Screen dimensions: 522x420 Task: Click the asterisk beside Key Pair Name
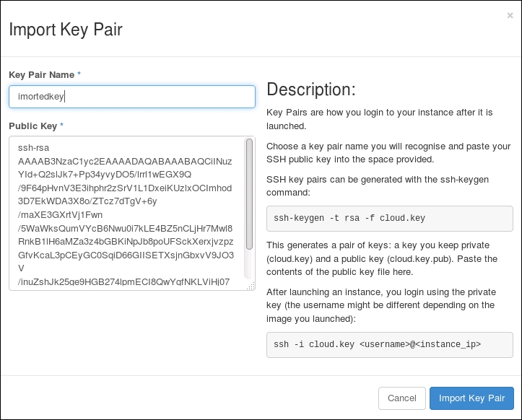click(x=79, y=75)
